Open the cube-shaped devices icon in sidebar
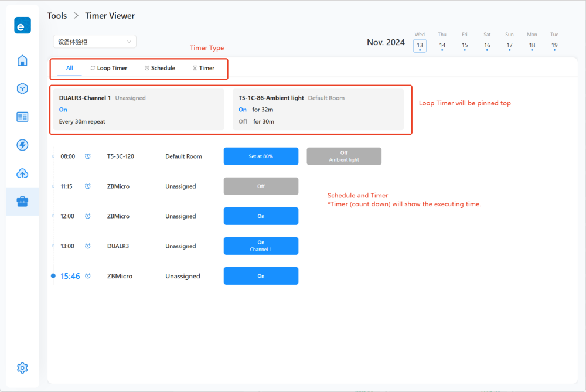Viewport: 586px width, 392px height. (22, 88)
